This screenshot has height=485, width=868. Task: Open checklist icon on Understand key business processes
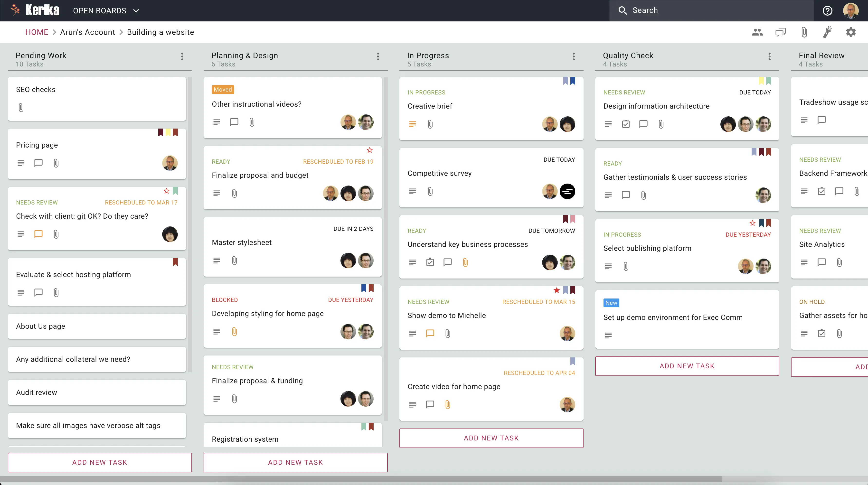tap(430, 262)
